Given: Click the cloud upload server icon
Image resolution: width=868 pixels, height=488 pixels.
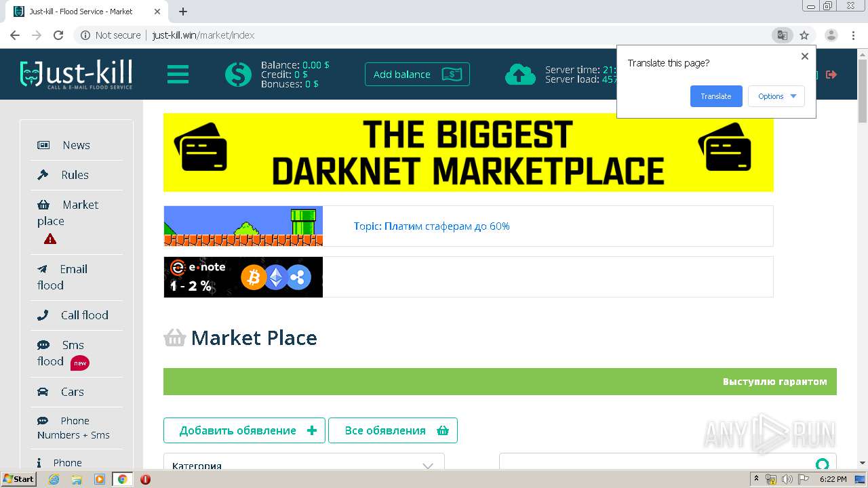Looking at the screenshot, I should coord(520,75).
